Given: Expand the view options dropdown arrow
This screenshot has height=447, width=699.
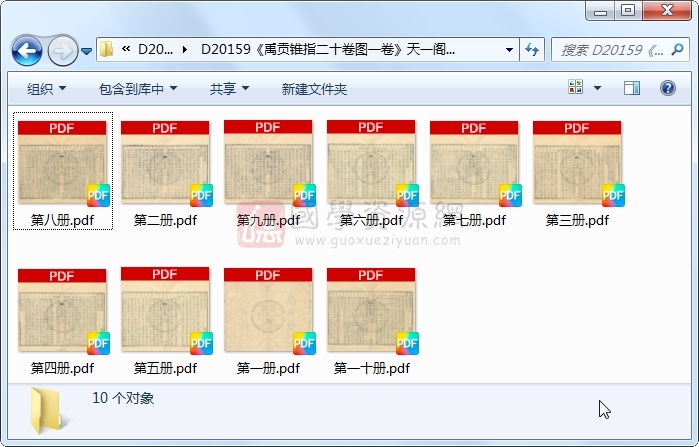Looking at the screenshot, I should 597,88.
